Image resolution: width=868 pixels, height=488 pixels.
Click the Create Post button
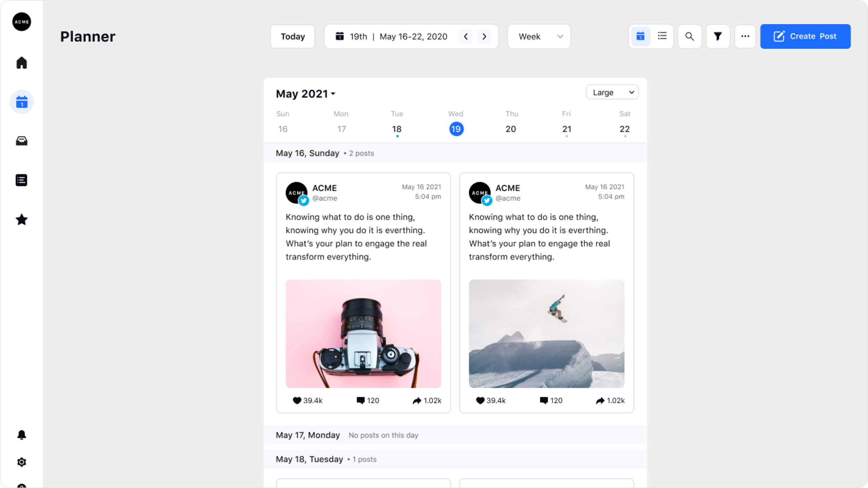pos(806,36)
